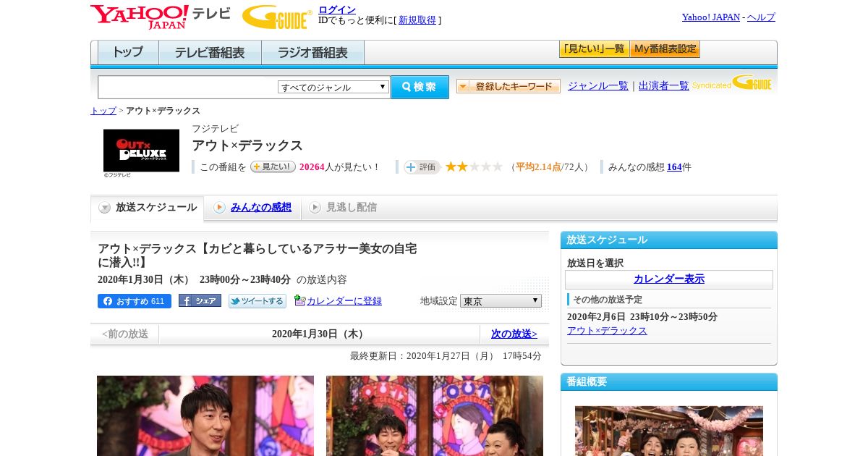
Task: Open the アウト×デラックス February 6 schedule link
Action: [607, 331]
